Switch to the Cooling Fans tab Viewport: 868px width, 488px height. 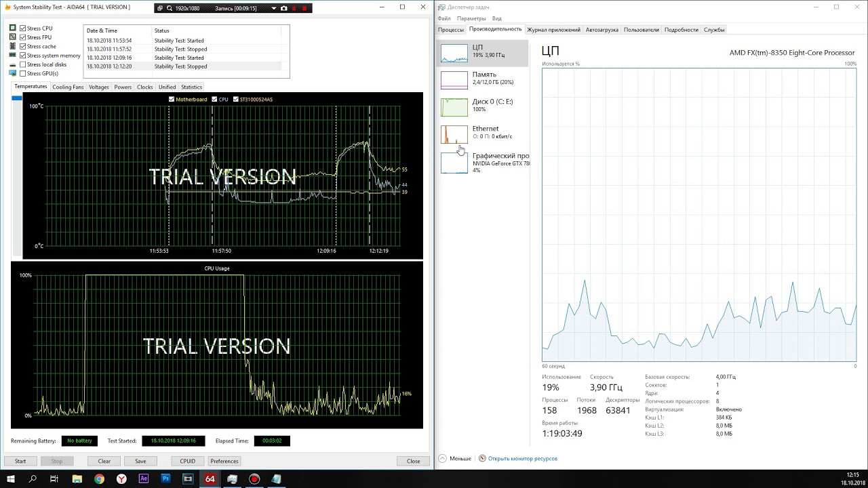pos(68,87)
